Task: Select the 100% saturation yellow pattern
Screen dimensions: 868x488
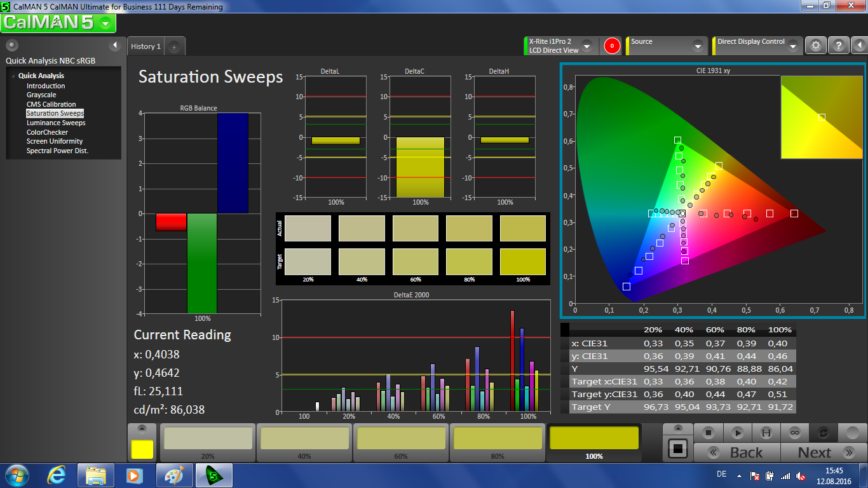Action: pos(594,443)
